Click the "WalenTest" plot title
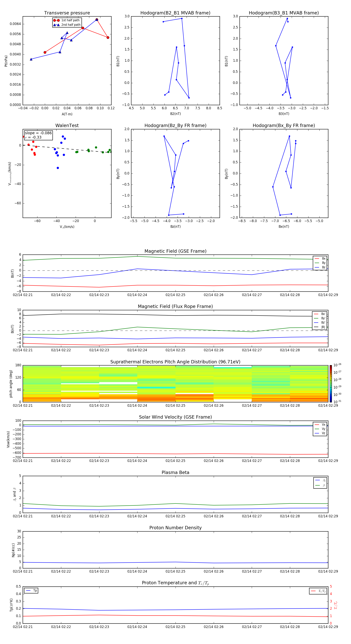The width and height of the screenshot is (351, 644). (x=67, y=125)
